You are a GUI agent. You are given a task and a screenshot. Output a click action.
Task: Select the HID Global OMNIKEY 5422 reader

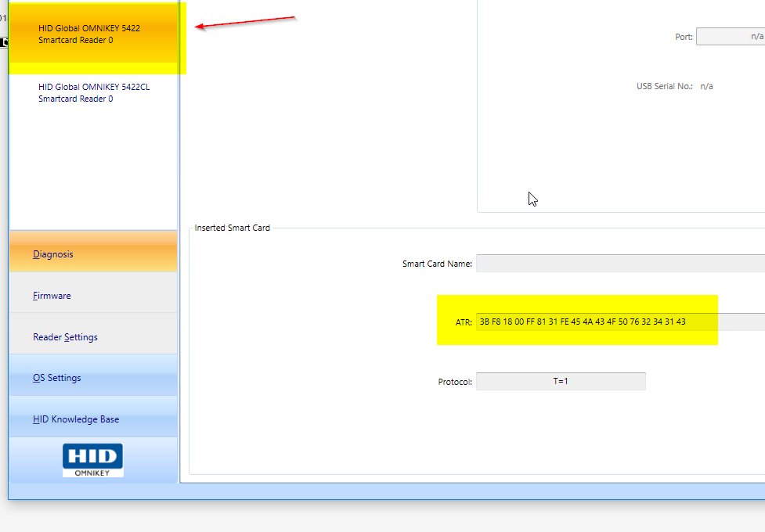[89, 34]
